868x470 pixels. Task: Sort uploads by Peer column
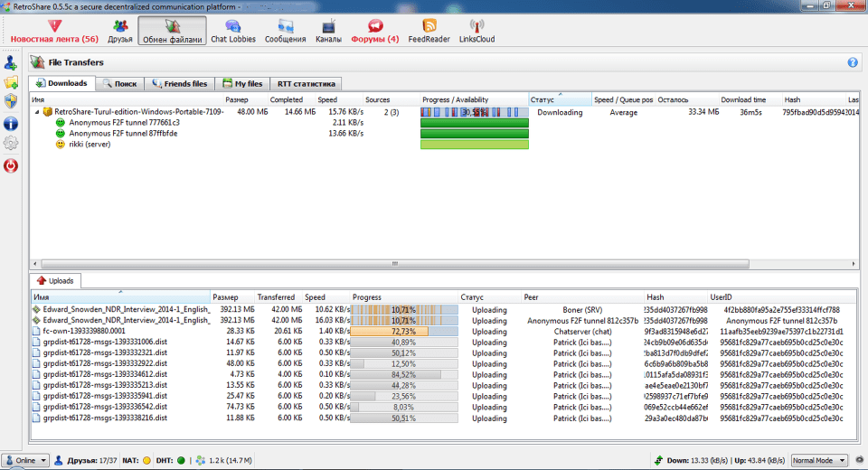582,297
